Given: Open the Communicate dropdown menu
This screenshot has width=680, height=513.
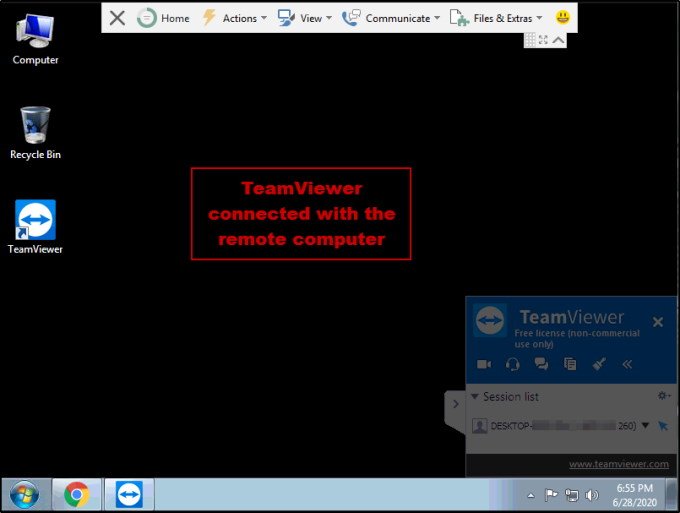Looking at the screenshot, I should pyautogui.click(x=391, y=18).
